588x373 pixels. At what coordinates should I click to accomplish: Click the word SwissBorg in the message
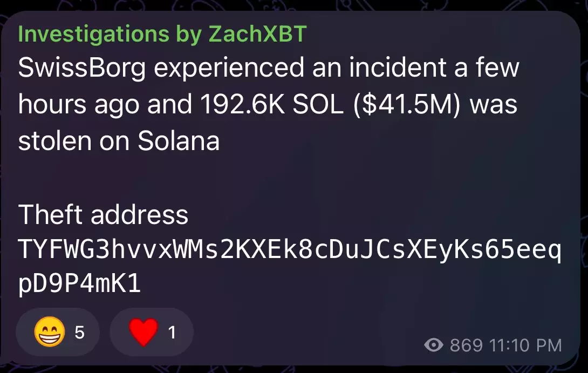tap(82, 67)
